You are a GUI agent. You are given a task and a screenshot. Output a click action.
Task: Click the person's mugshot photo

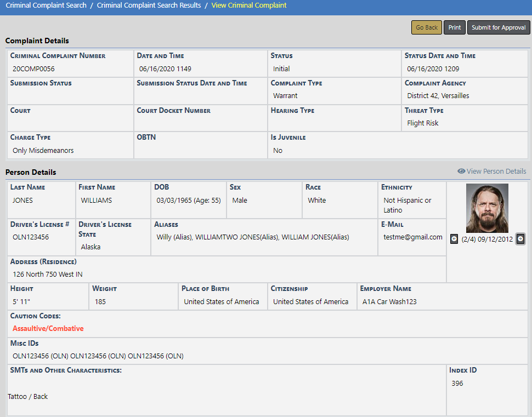point(487,208)
